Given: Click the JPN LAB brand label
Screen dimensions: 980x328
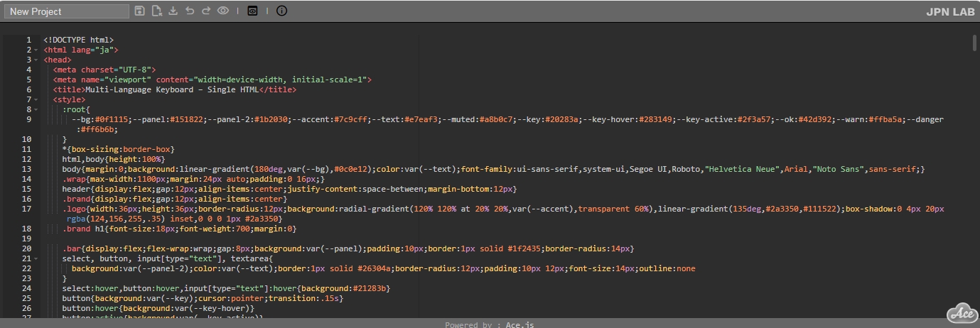Looking at the screenshot, I should [950, 11].
